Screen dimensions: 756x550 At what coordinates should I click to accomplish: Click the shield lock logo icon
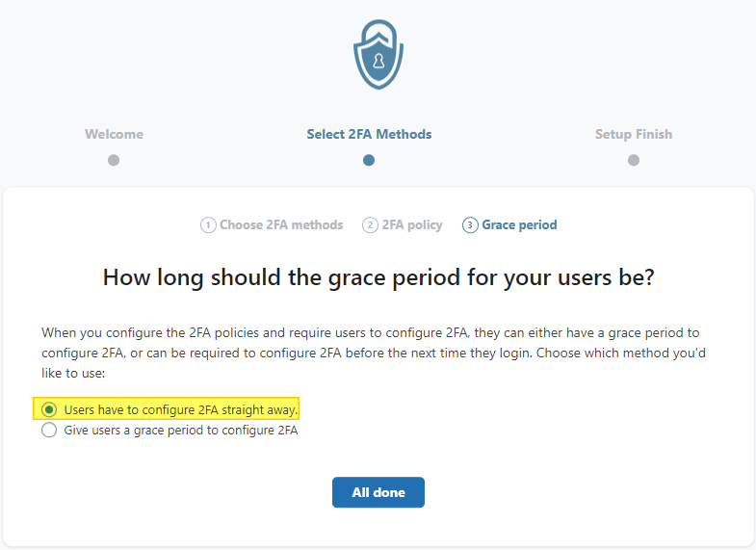(378, 54)
